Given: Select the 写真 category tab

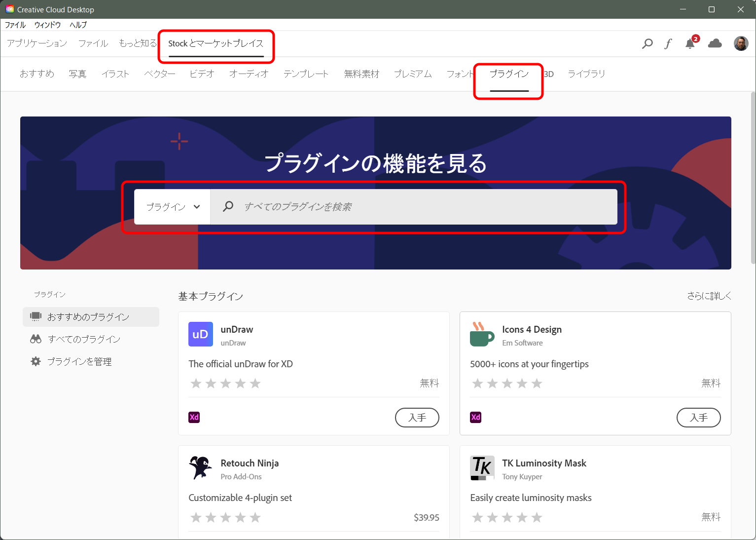Looking at the screenshot, I should point(77,74).
